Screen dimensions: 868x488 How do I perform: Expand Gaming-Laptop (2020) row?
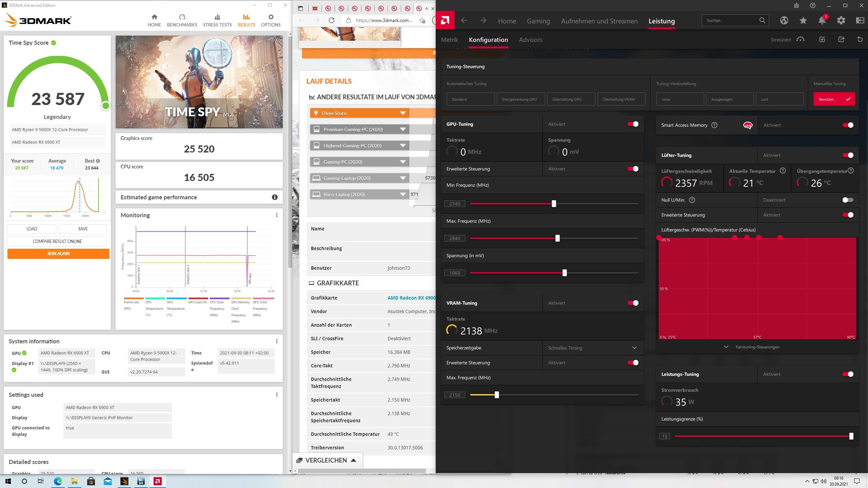[x=402, y=178]
